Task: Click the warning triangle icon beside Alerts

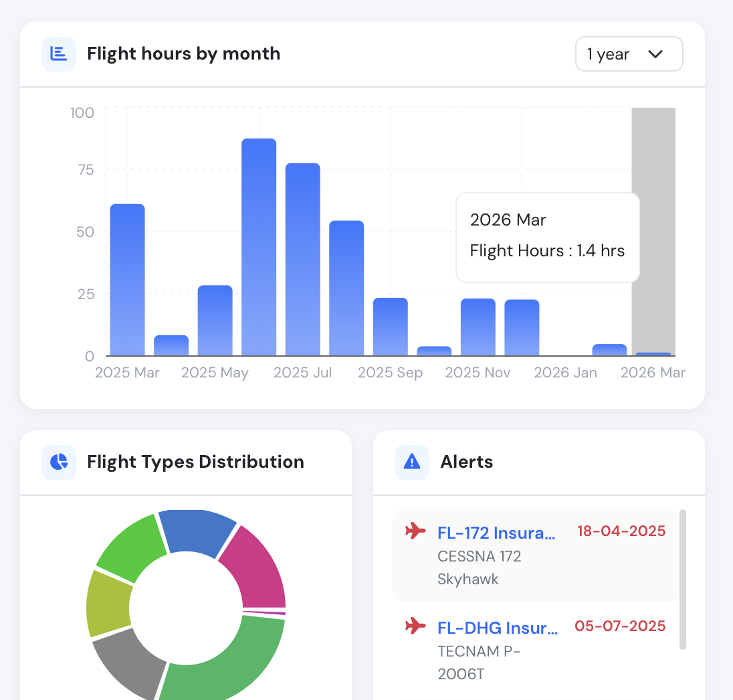Action: tap(412, 462)
